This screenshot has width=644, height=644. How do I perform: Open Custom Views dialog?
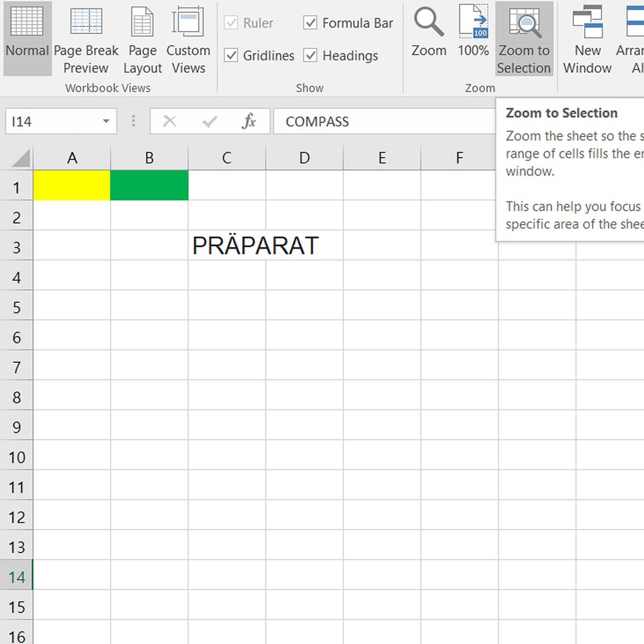pyautogui.click(x=188, y=39)
